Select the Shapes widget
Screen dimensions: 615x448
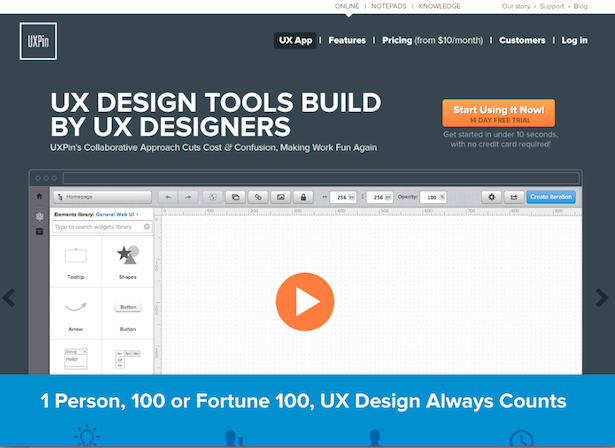tap(127, 262)
